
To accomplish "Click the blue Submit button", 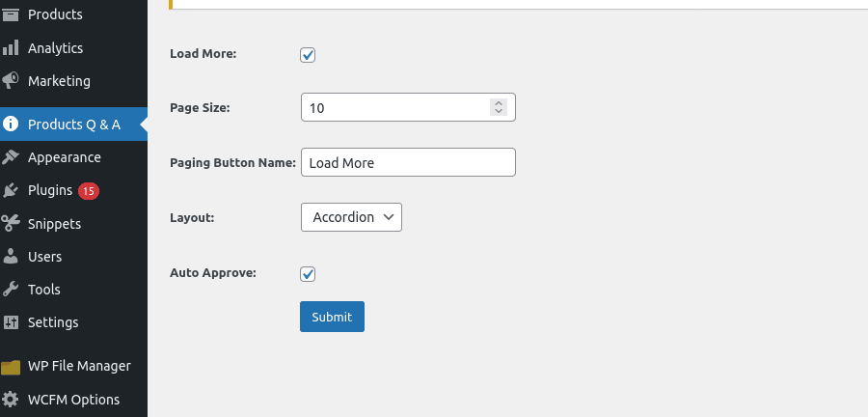I will pos(332,317).
